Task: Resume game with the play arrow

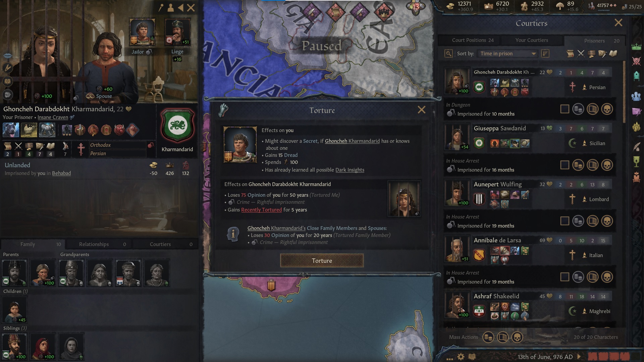Action: 579,357
